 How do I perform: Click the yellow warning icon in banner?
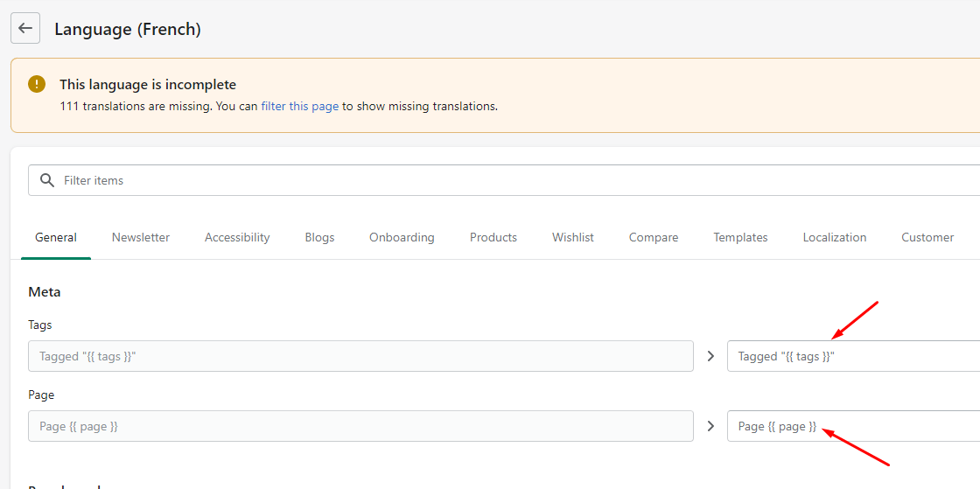point(37,84)
